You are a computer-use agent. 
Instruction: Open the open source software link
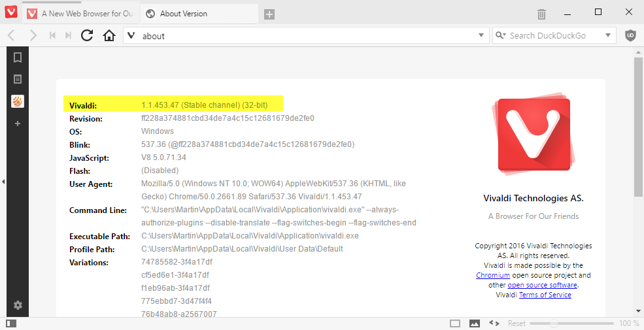tap(542, 285)
